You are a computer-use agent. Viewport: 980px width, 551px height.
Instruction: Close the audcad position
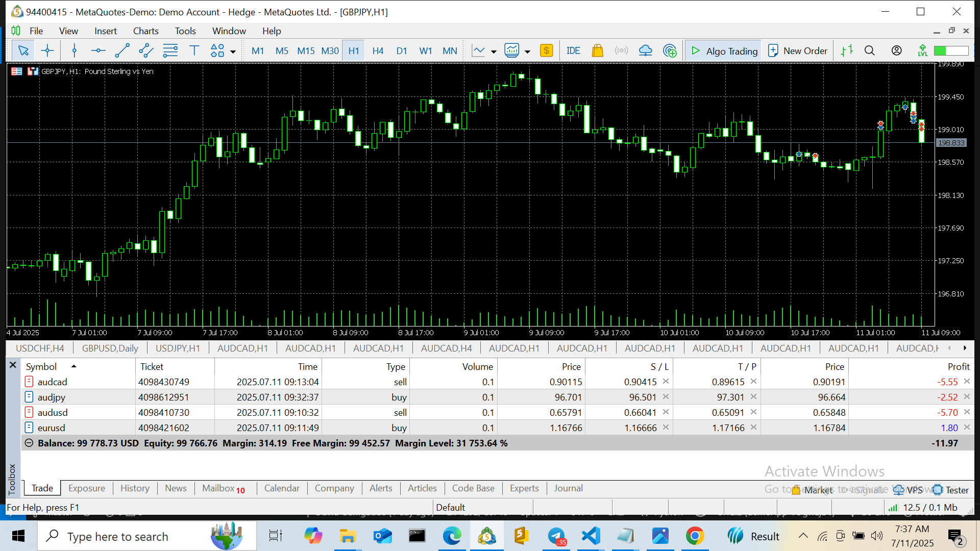[x=967, y=382]
